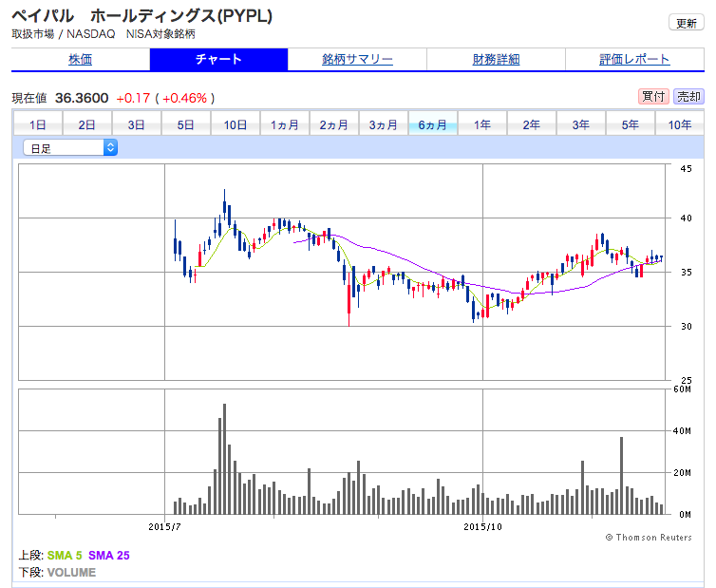
Task: Select the 6ヵ月 period button
Action: pyautogui.click(x=432, y=124)
